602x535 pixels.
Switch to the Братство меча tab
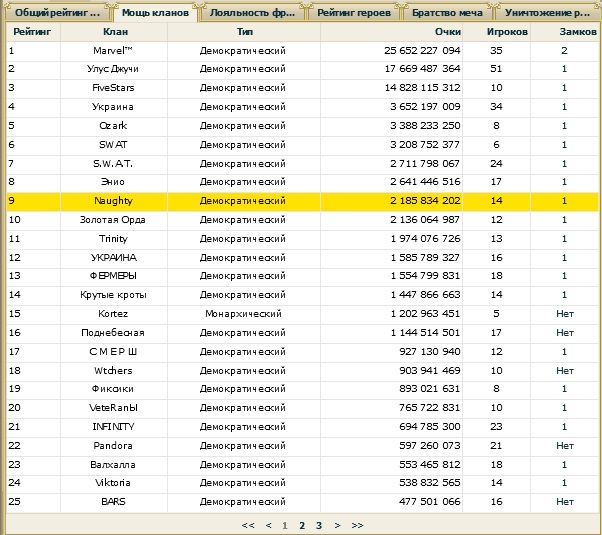pyautogui.click(x=447, y=13)
